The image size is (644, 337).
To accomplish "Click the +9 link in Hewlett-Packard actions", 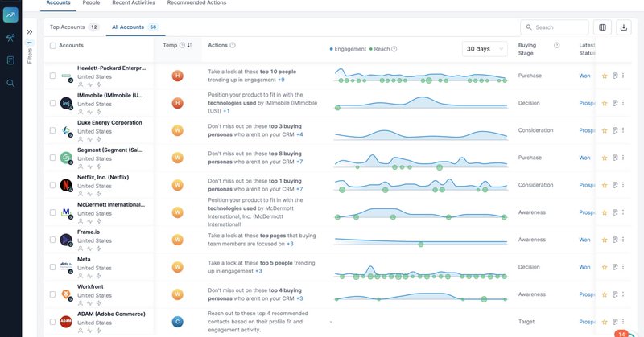I will pyautogui.click(x=281, y=80).
